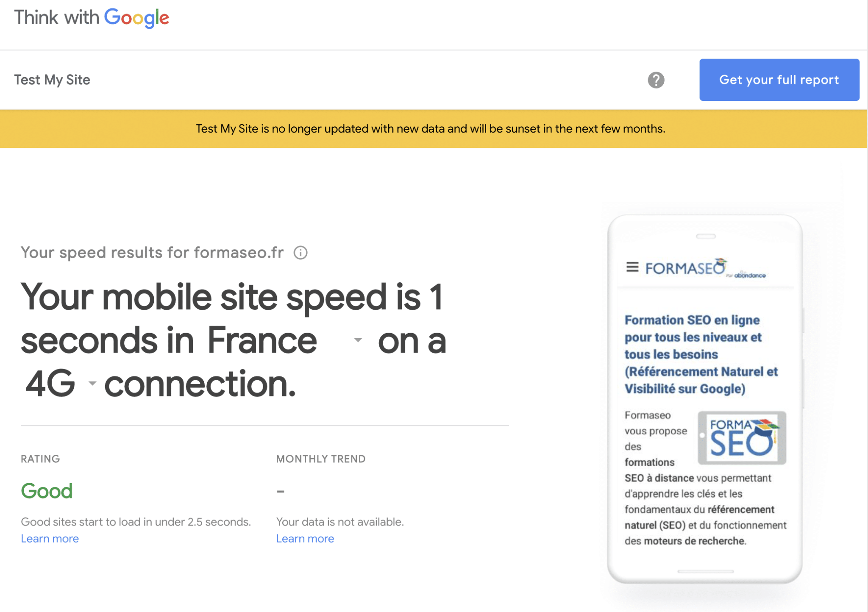
Task: Open the hamburger menu on the phone preview
Action: (x=632, y=267)
